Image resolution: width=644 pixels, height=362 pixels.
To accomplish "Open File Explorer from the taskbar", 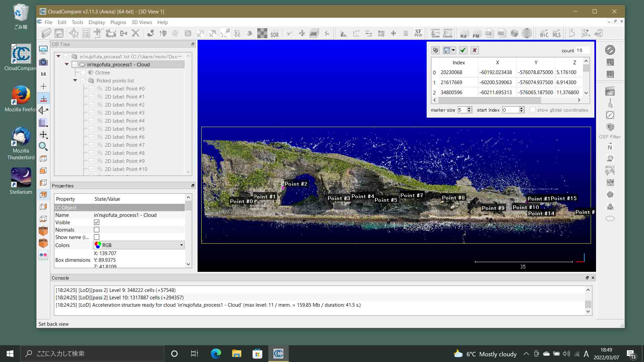I will coord(236,354).
